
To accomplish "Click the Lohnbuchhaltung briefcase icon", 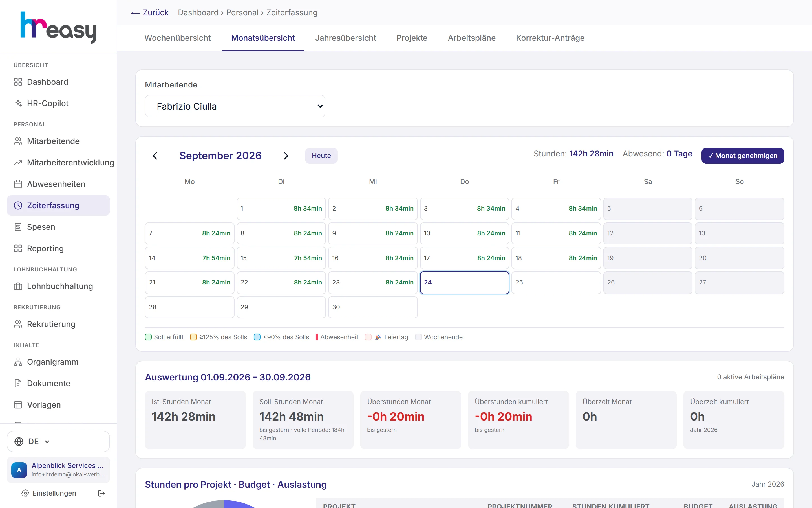I will tap(18, 286).
